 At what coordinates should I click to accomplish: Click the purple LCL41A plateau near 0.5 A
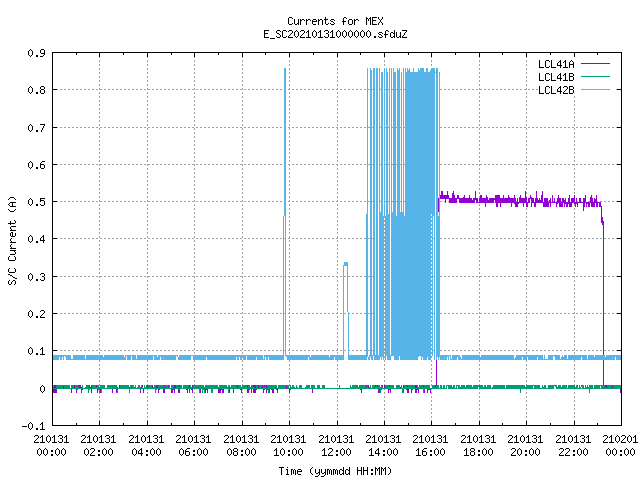click(520, 200)
